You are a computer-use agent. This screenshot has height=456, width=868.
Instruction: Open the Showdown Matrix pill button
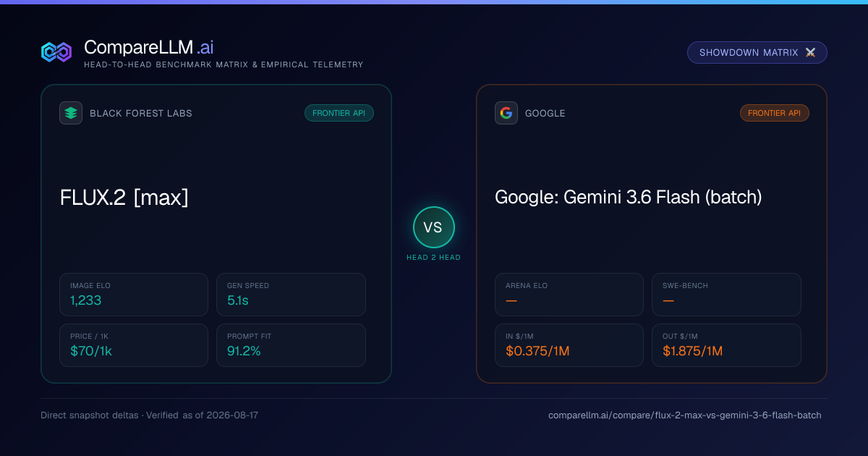click(757, 53)
